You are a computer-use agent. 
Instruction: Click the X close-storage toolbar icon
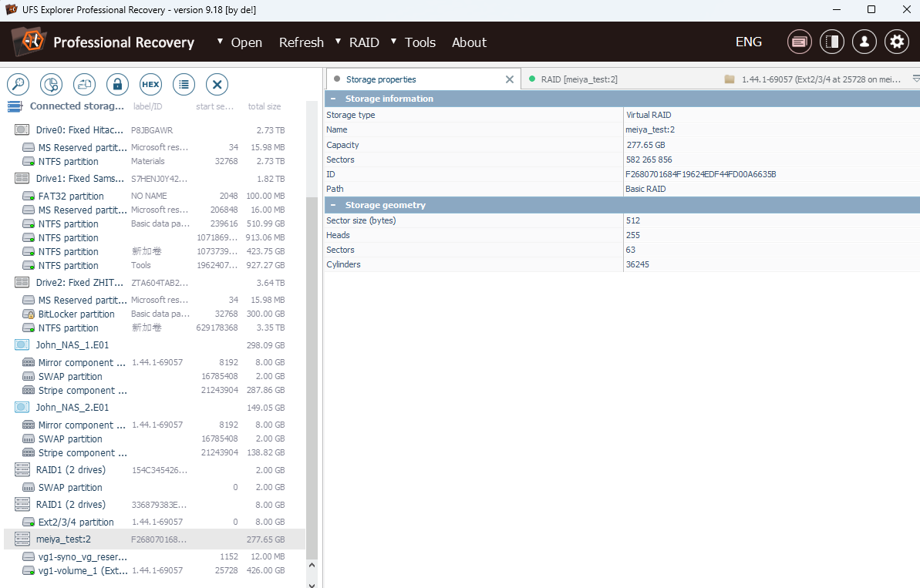click(217, 84)
